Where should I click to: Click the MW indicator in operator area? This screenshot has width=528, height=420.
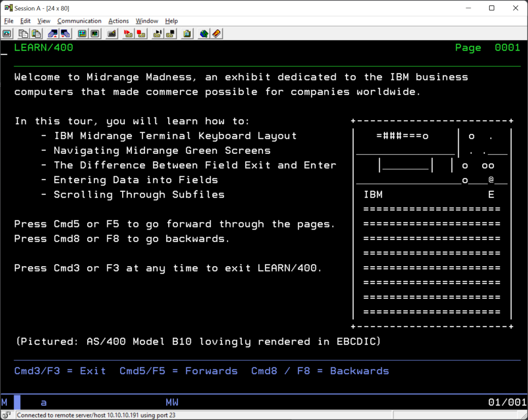point(172,402)
